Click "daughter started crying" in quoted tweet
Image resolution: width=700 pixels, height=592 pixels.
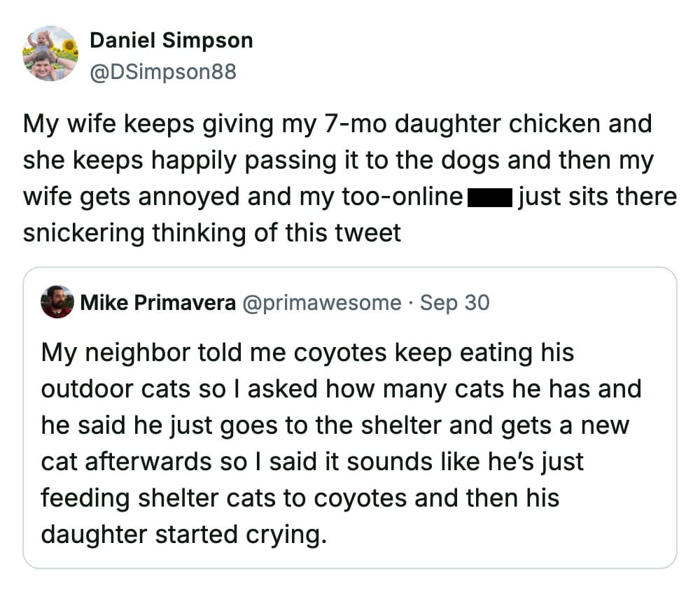(x=184, y=535)
